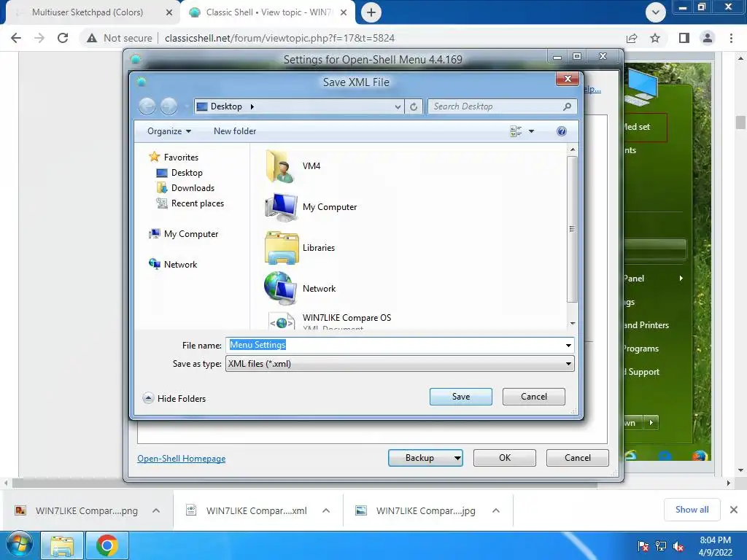Click the Chrome address bar URL

279,38
